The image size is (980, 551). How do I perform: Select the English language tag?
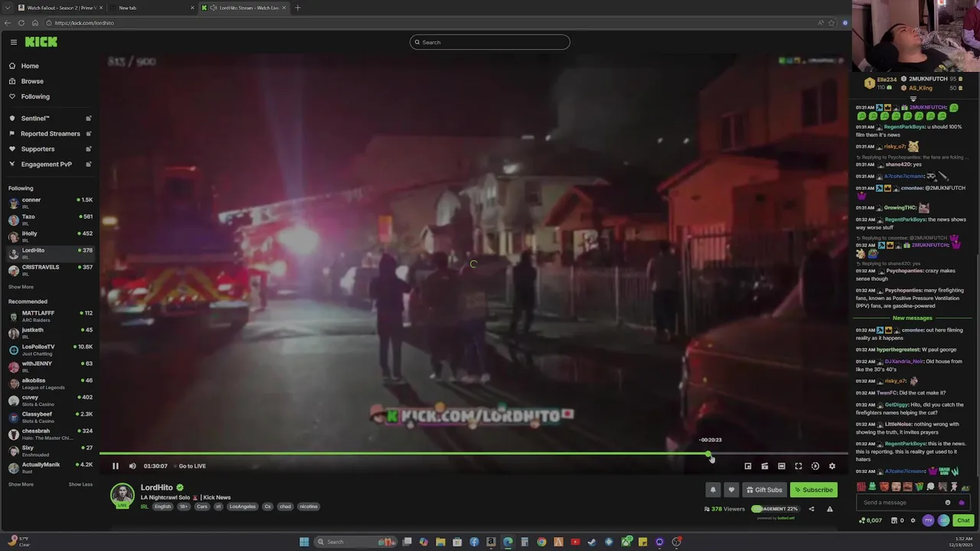tap(163, 507)
